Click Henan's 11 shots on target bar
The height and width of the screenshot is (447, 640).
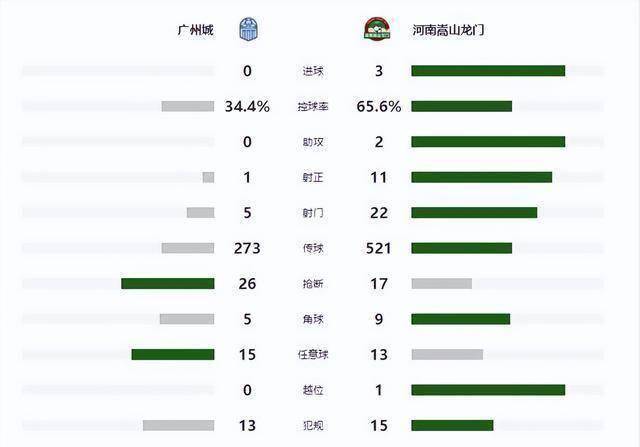pyautogui.click(x=482, y=177)
